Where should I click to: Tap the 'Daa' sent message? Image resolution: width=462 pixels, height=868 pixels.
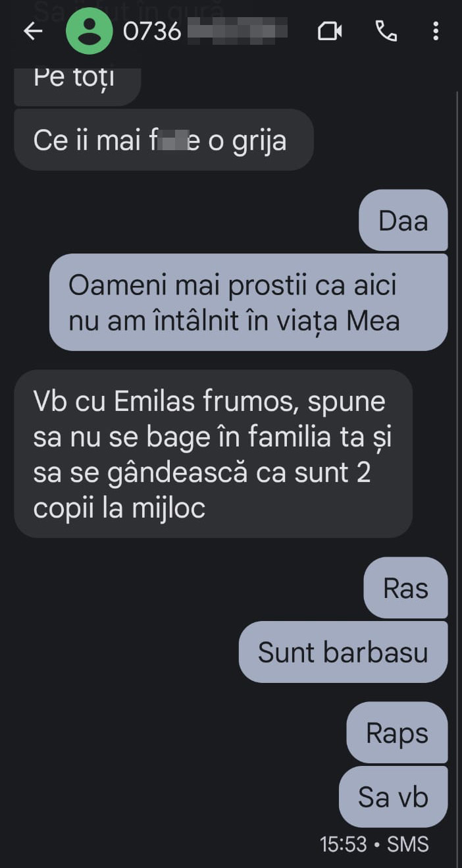click(403, 221)
